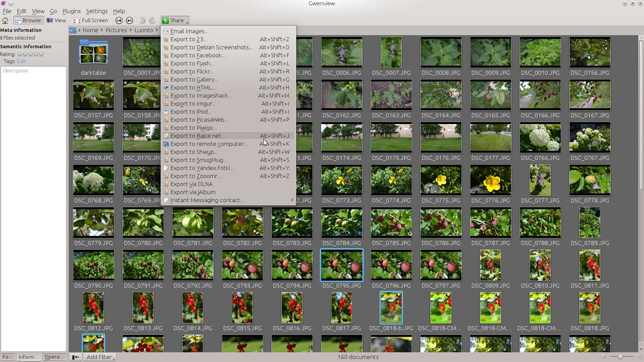Click Instant Messaging contact icon

click(166, 200)
